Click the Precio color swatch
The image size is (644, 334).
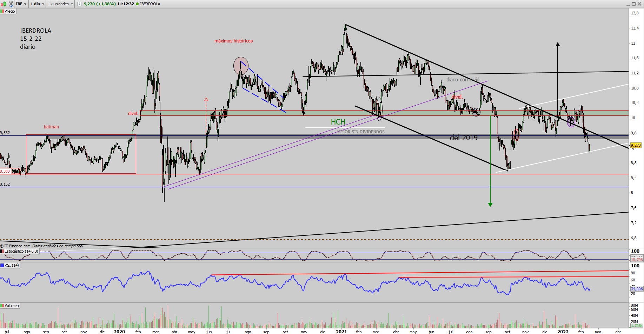point(2,11)
